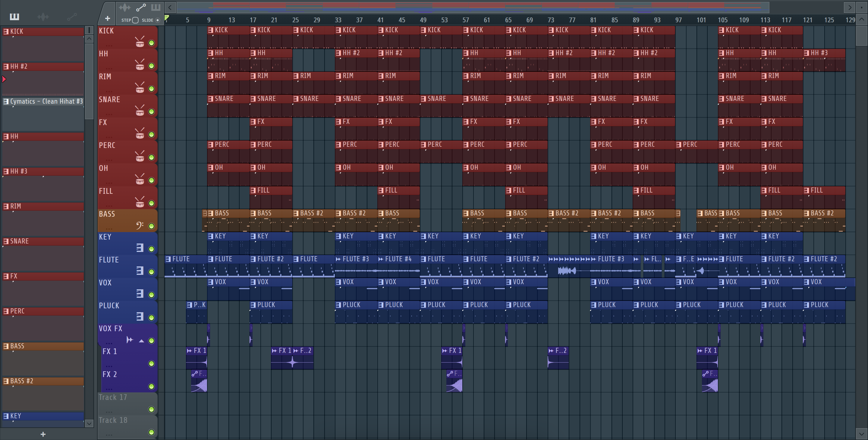Screen dimensions: 868x440
Task: Select the Cymatics Clean Hihat #3 item in picker
Action: click(43, 101)
